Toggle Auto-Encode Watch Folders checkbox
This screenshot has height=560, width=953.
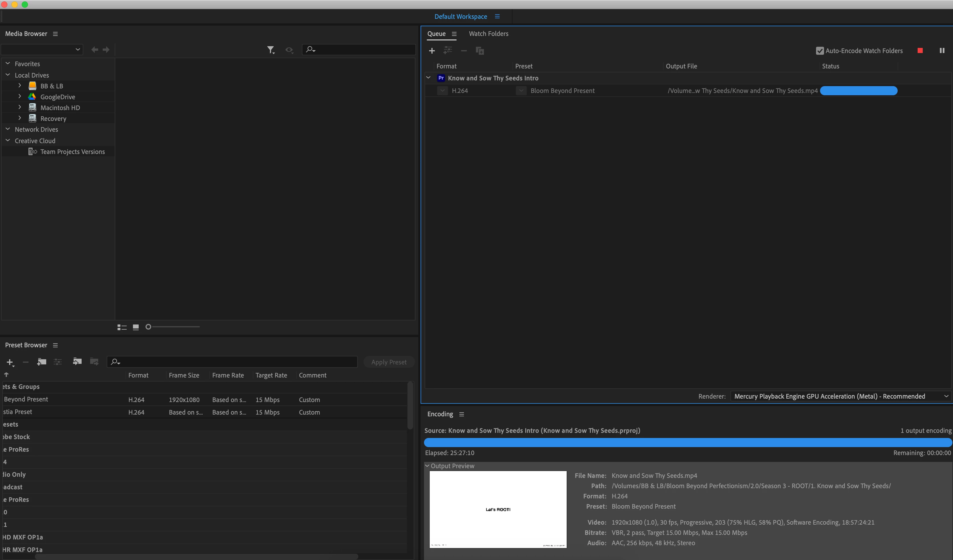(x=820, y=51)
